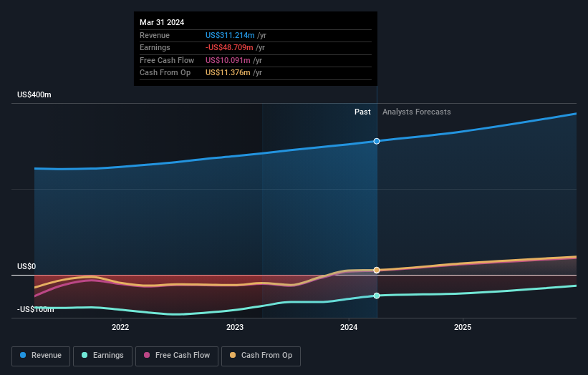Image resolution: width=588 pixels, height=375 pixels.
Task: Toggle the Revenue legend button
Action: [x=41, y=356]
